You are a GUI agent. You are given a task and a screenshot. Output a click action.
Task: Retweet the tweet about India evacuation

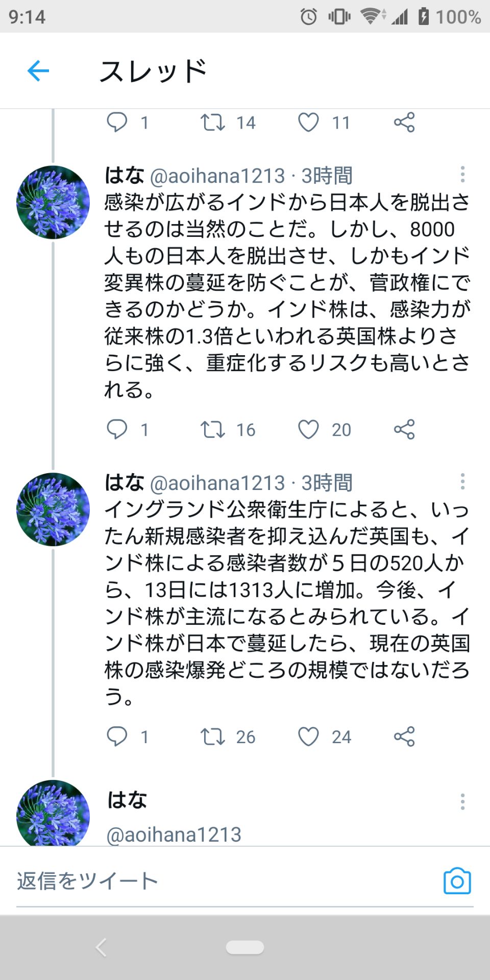tap(214, 430)
